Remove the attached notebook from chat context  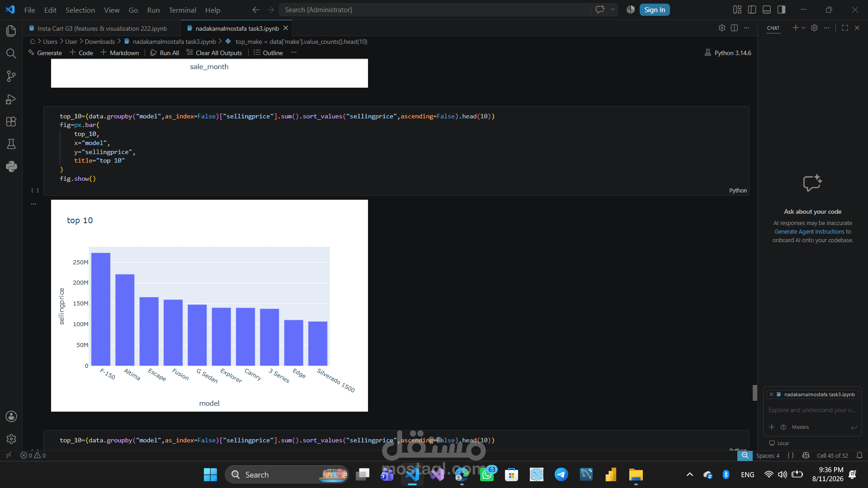click(771, 394)
